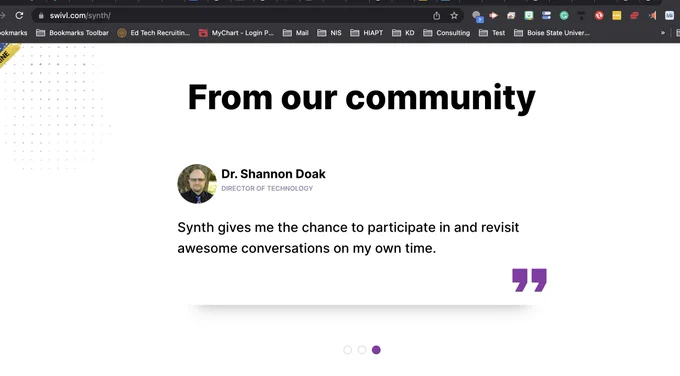
Task: Open the gray circle with blue badge extension
Action: [x=477, y=16]
